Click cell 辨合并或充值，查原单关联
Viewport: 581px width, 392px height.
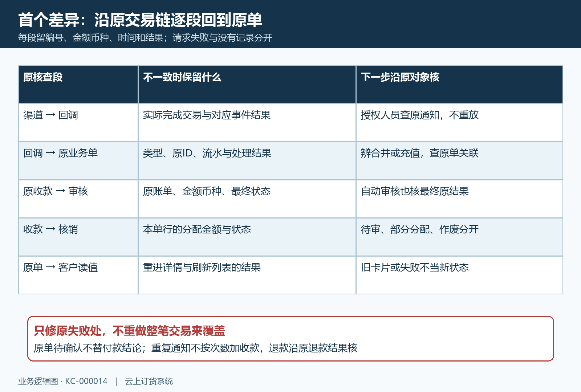pyautogui.click(x=459, y=161)
